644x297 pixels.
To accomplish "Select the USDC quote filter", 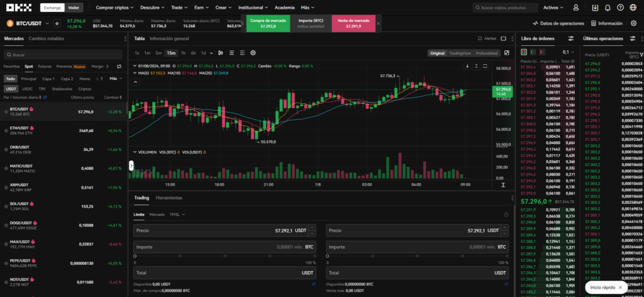I will coord(28,89).
